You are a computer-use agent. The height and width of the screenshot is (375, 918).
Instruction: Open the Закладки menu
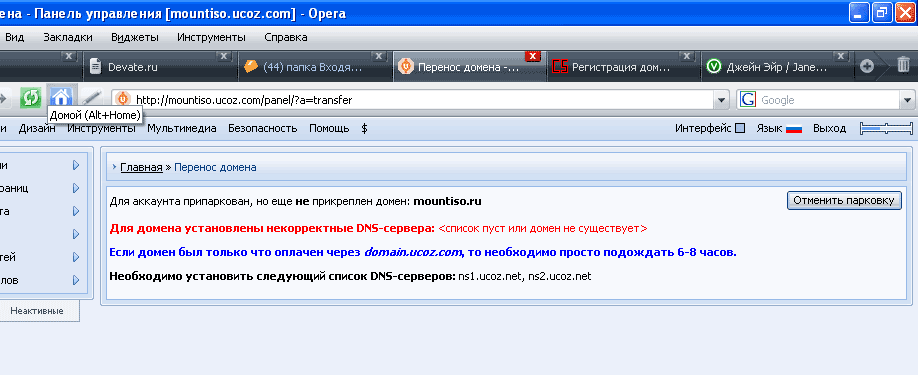68,37
